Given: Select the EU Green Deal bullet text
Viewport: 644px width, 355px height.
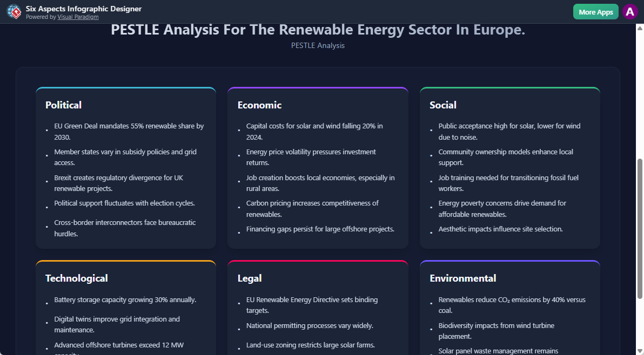Looking at the screenshot, I should pos(129,131).
